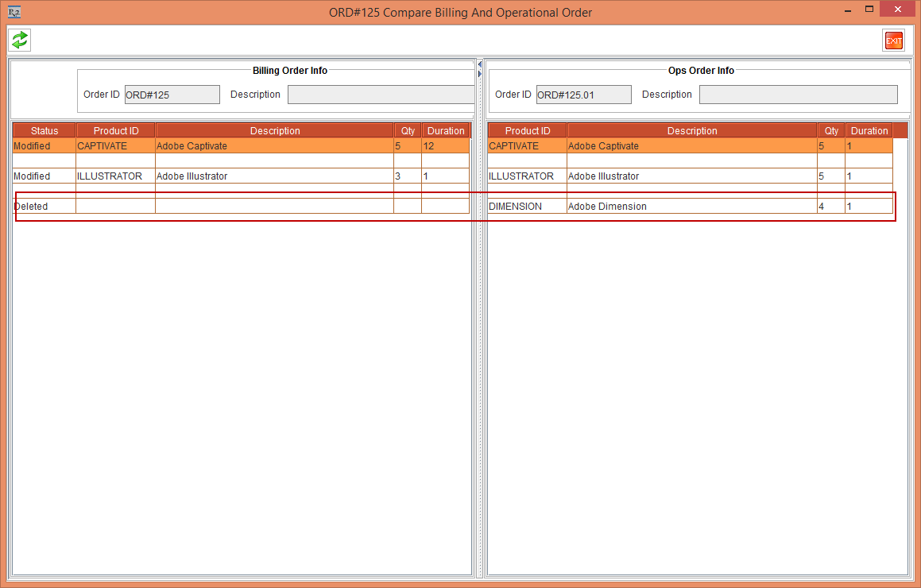The width and height of the screenshot is (921, 588).
Task: Click the red EXIT icon
Action: pyautogui.click(x=893, y=41)
